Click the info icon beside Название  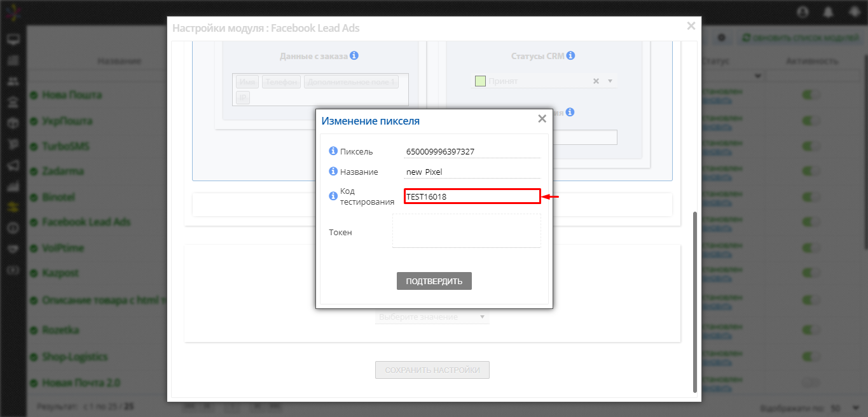[333, 172]
